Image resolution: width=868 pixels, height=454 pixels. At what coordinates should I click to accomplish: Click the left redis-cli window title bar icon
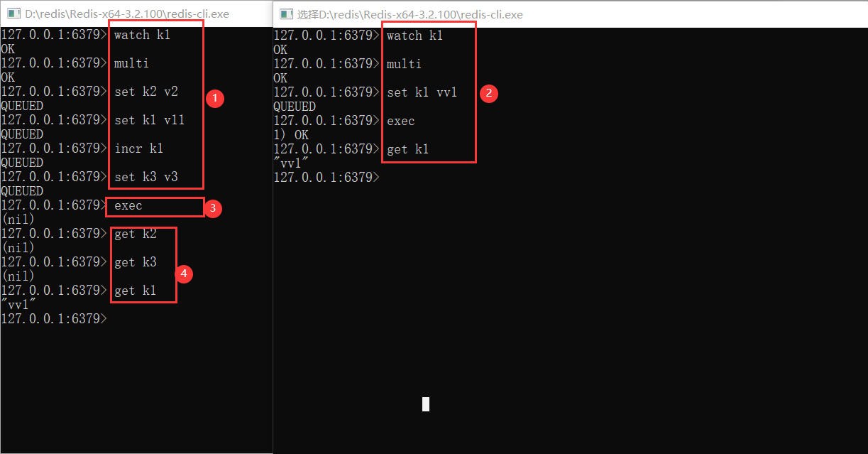point(13,14)
